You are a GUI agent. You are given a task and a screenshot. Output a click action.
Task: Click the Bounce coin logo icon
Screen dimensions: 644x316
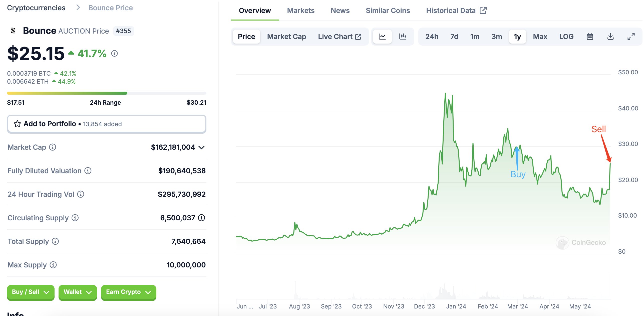(x=13, y=31)
